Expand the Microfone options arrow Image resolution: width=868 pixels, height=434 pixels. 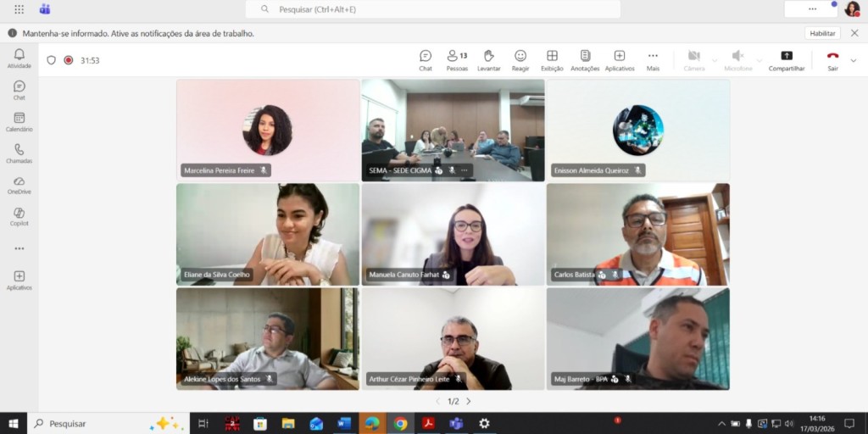click(x=759, y=61)
